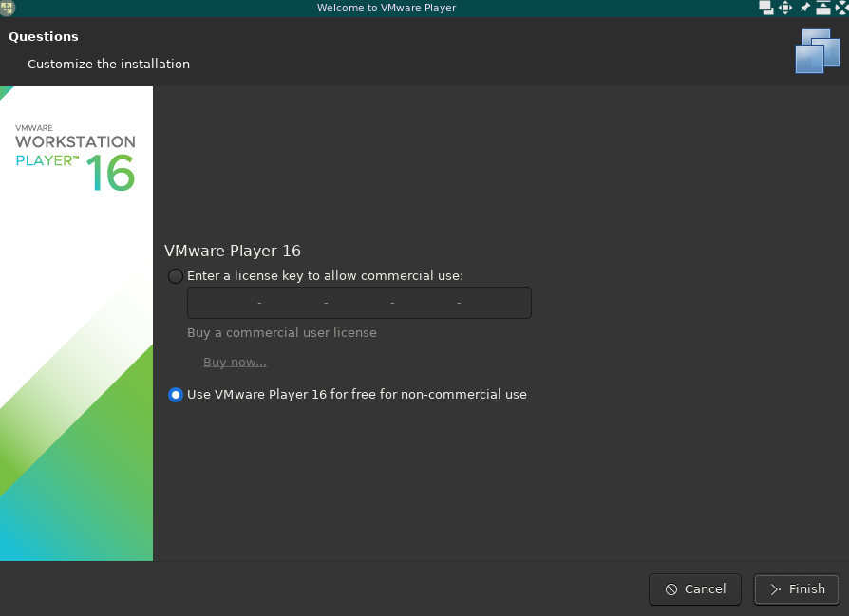Click the Buy a commercial user license text
The height and width of the screenshot is (616, 849).
[282, 333]
